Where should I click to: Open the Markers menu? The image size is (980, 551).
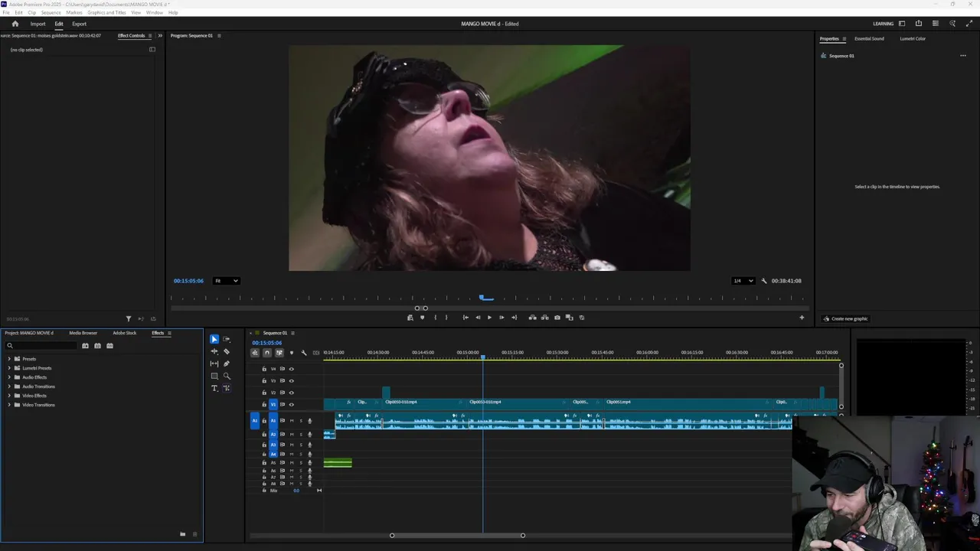click(x=74, y=13)
